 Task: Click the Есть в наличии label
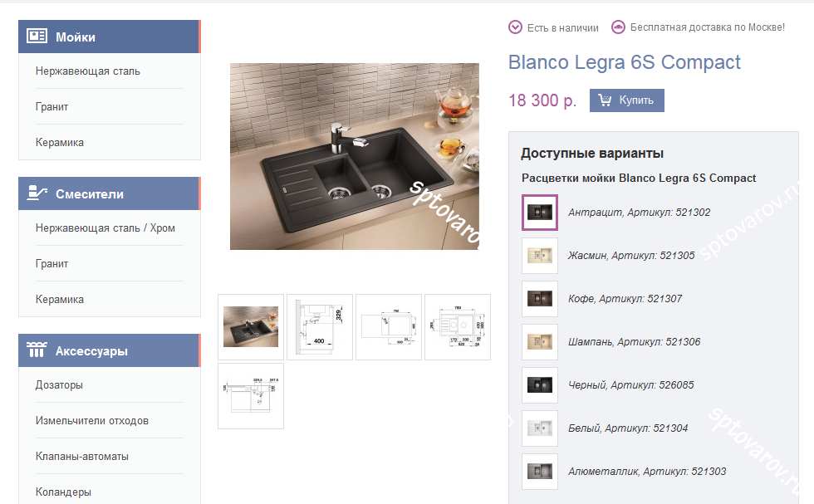(563, 28)
